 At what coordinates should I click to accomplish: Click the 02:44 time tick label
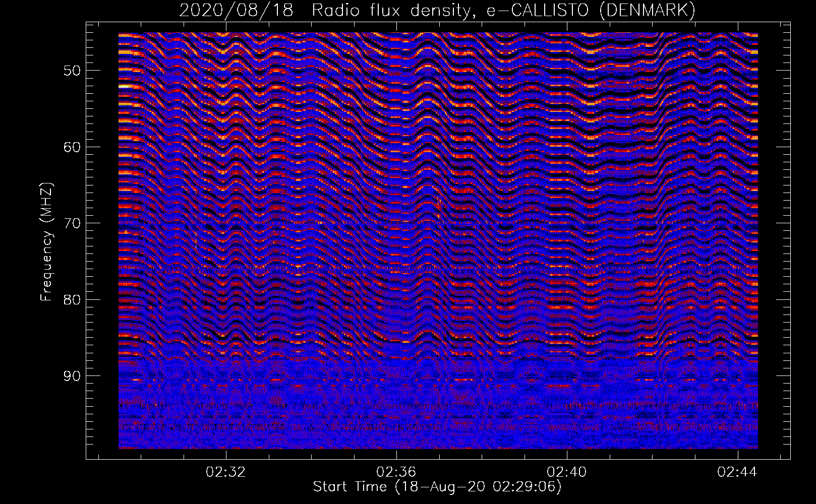(737, 472)
